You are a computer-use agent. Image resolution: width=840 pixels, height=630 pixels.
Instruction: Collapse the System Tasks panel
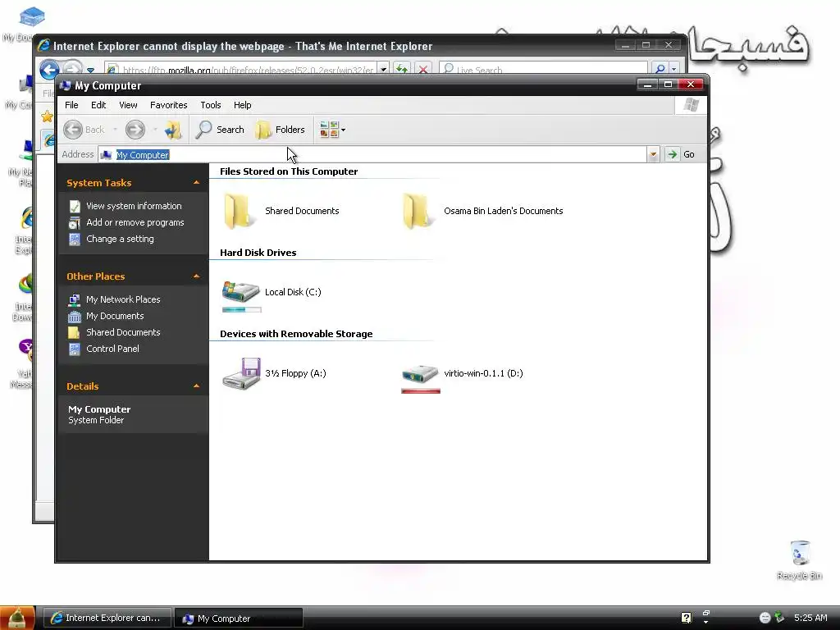point(197,183)
